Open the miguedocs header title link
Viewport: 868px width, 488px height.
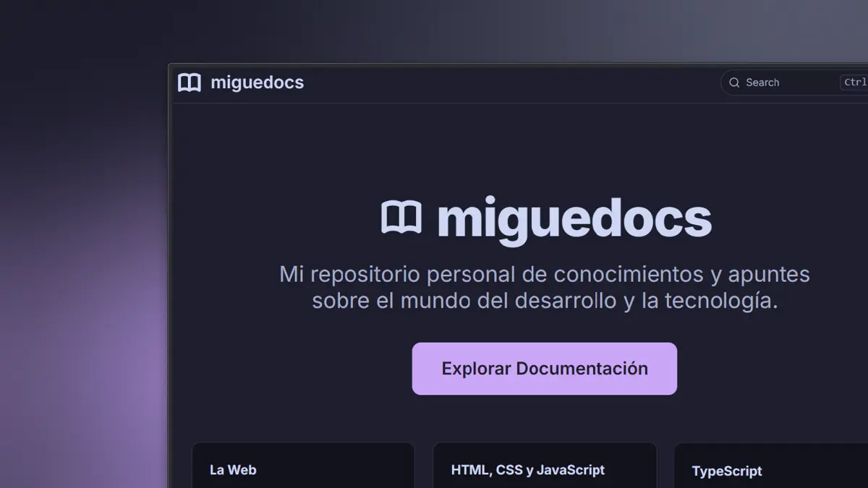tap(257, 82)
